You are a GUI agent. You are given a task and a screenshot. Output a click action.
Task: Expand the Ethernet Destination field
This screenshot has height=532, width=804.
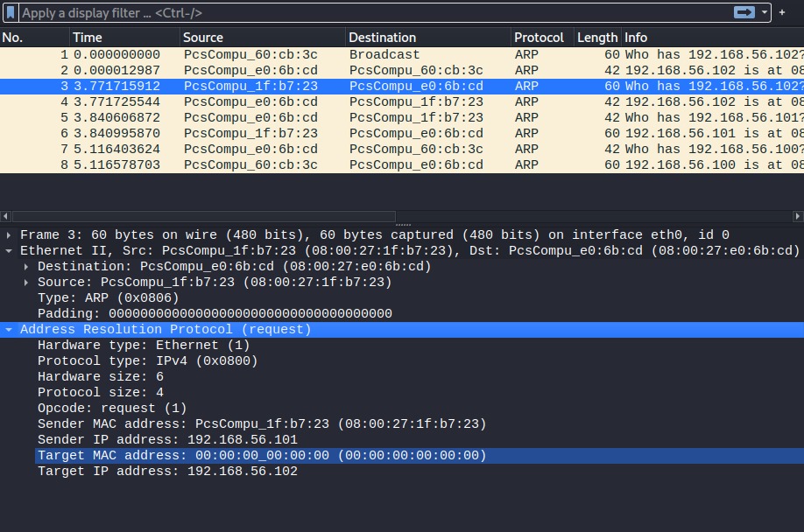point(26,267)
